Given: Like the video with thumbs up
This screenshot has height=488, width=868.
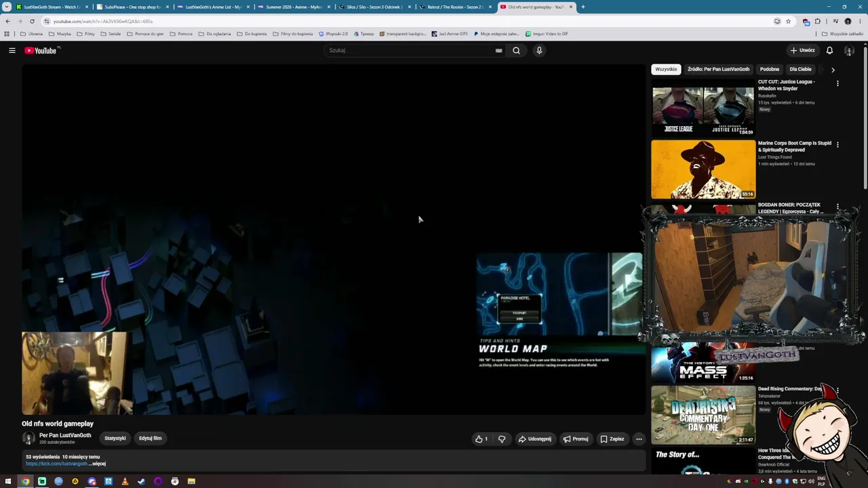Looking at the screenshot, I should (x=481, y=439).
